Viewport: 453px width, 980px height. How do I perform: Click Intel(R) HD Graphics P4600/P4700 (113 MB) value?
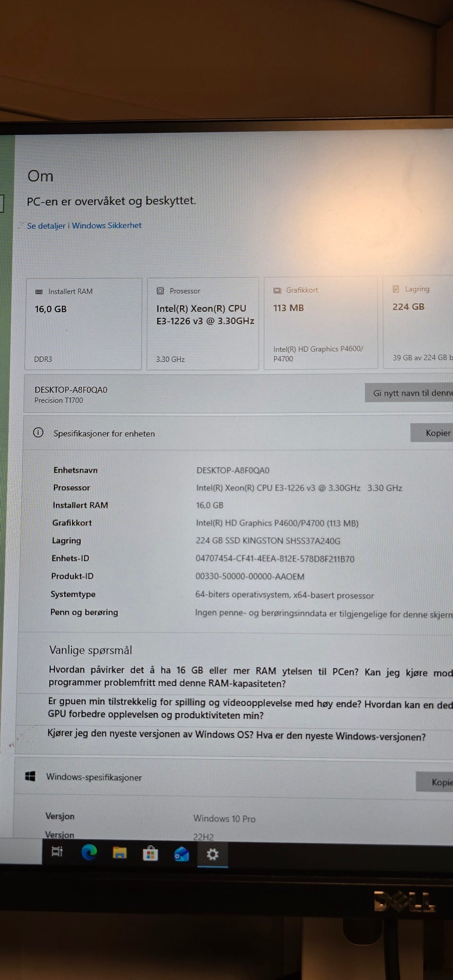pyautogui.click(x=277, y=523)
